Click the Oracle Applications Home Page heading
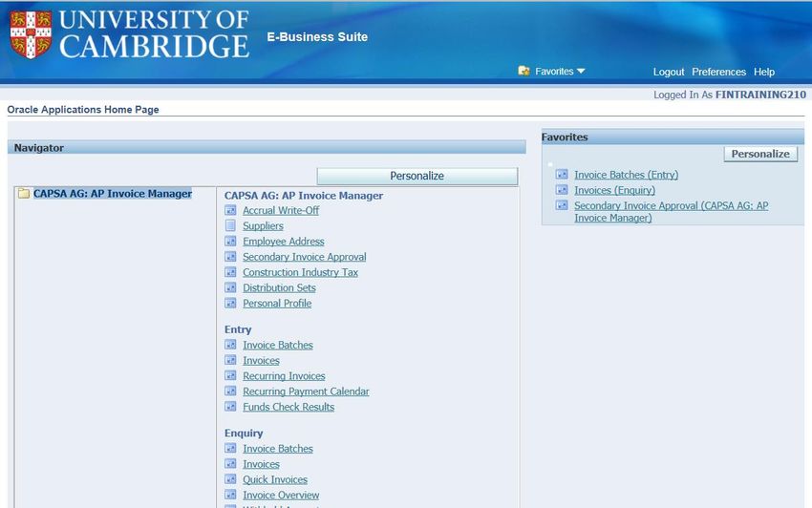Viewport: 812px width, 508px height. (x=83, y=110)
